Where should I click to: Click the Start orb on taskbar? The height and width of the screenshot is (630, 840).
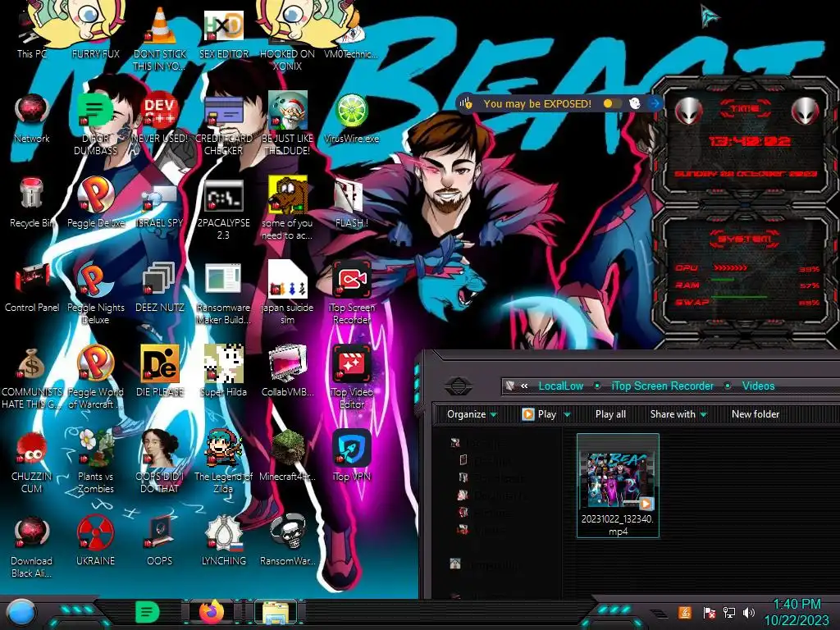[20, 613]
